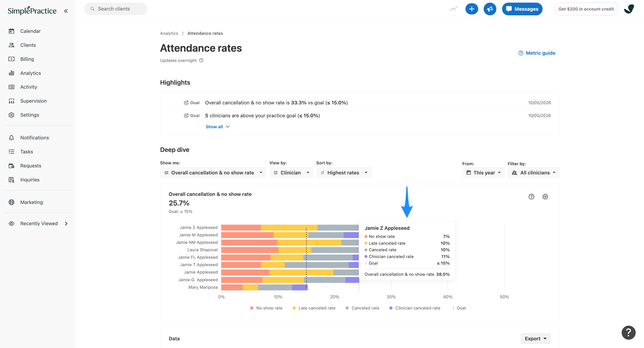Screen dimensions: 644x348
Task: Open chart settings gear icon
Action: 545,197
